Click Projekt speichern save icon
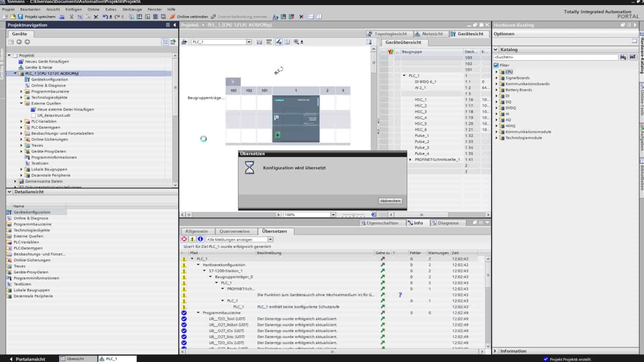This screenshot has width=644, height=362. pos(21,17)
